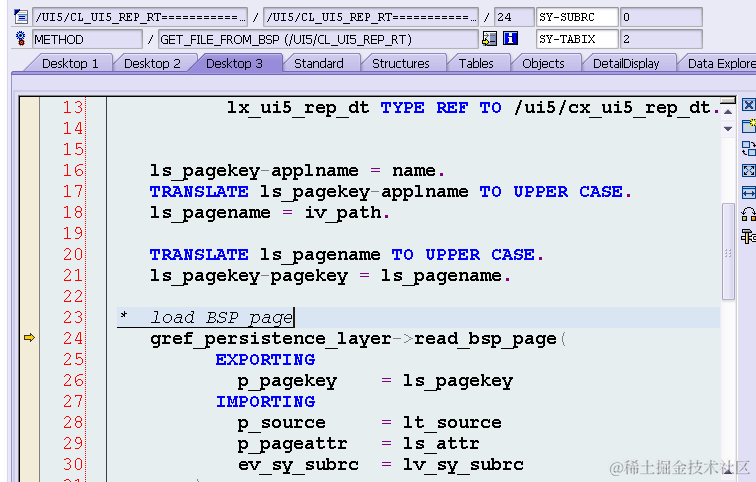Open the Structures tab
This screenshot has height=482, width=756.
401,64
